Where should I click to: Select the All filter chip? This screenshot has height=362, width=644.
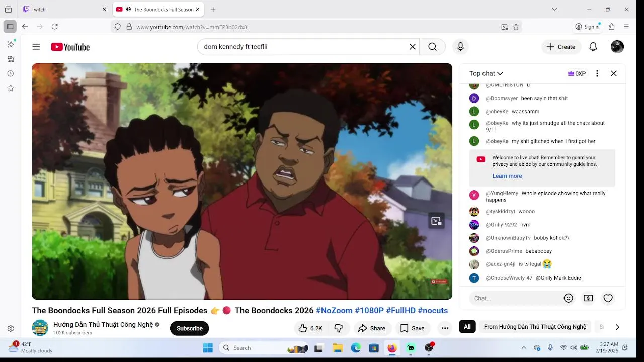(x=467, y=327)
